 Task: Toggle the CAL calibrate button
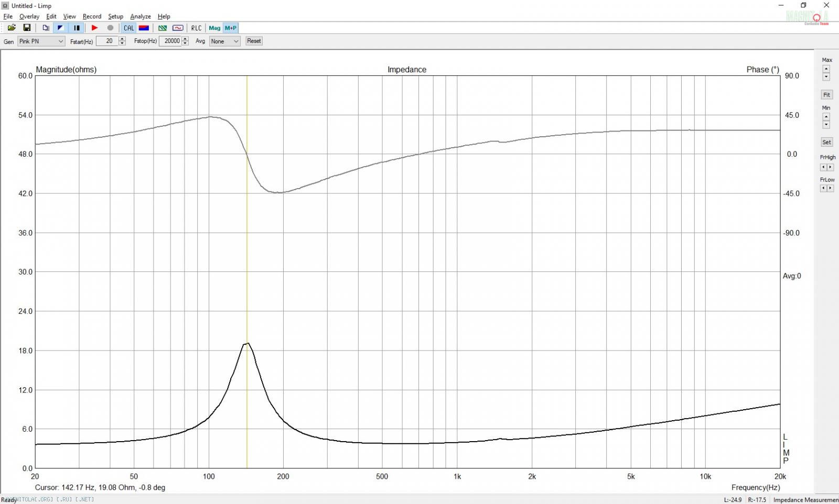128,28
